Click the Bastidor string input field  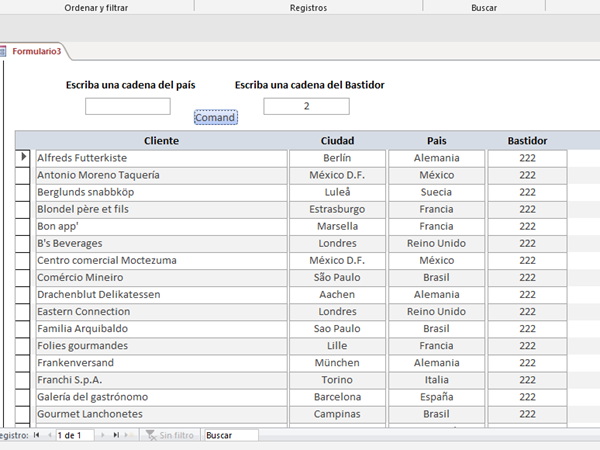coord(306,106)
